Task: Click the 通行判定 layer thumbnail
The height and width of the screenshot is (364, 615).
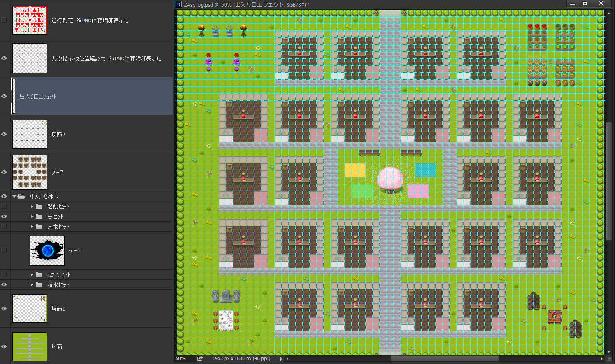Action: tap(30, 20)
